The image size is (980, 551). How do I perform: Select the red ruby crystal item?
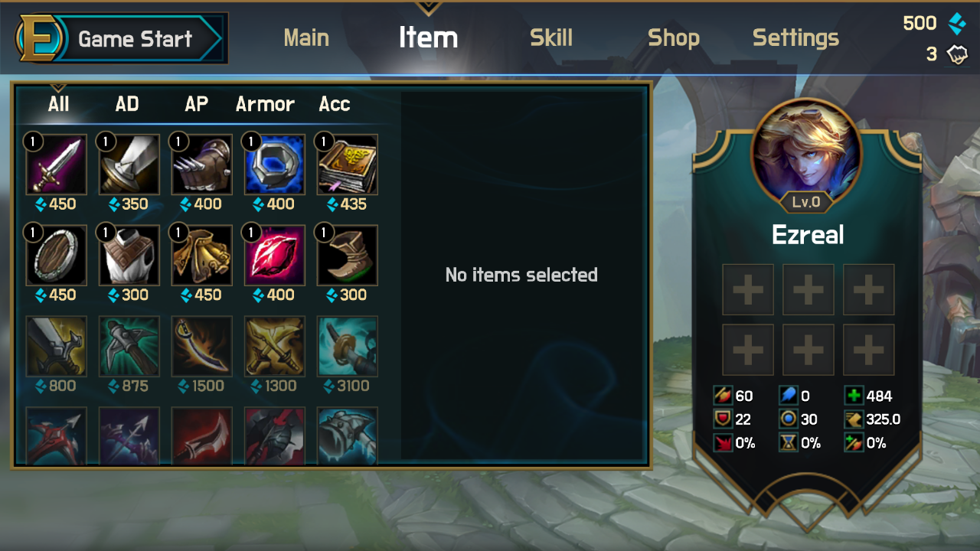pyautogui.click(x=275, y=255)
